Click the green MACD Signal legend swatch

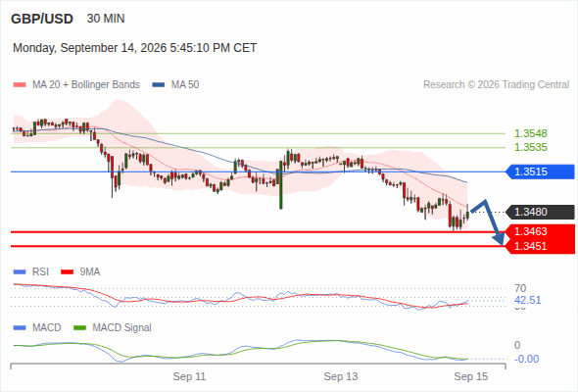tap(79, 328)
